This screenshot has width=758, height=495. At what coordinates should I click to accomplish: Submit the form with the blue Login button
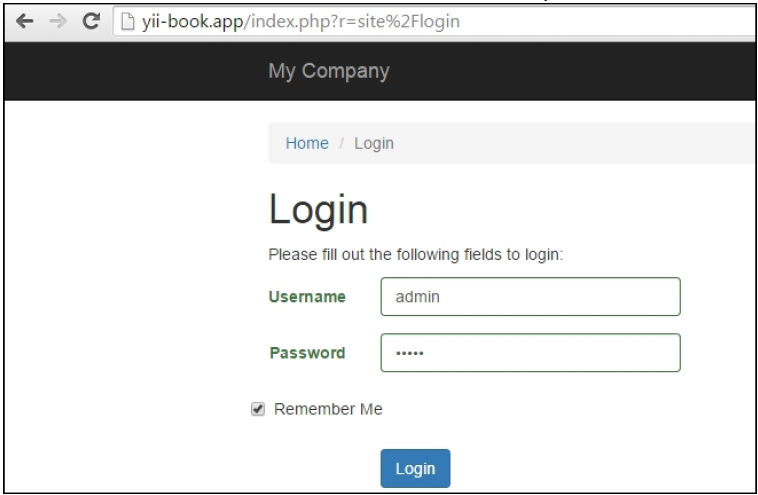coord(415,468)
